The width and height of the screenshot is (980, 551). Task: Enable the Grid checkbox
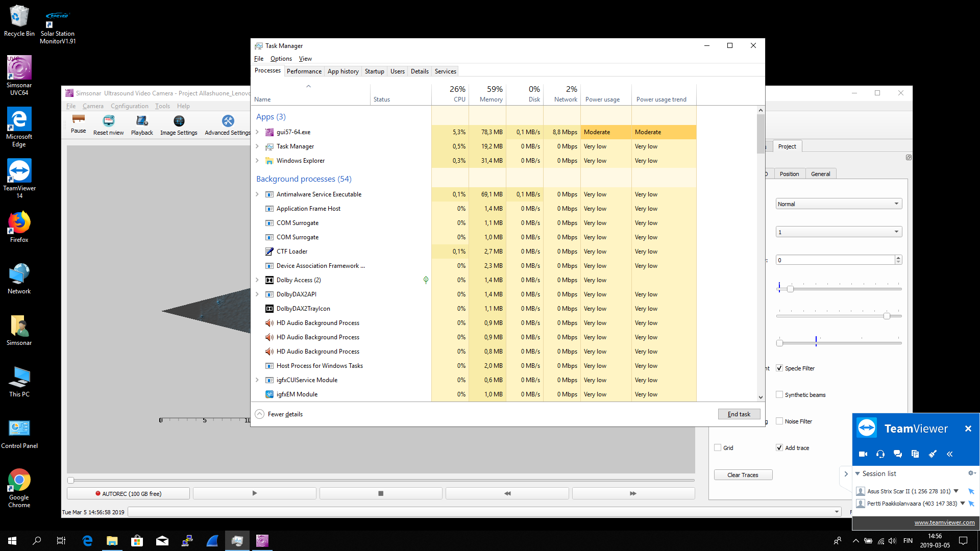[718, 448]
